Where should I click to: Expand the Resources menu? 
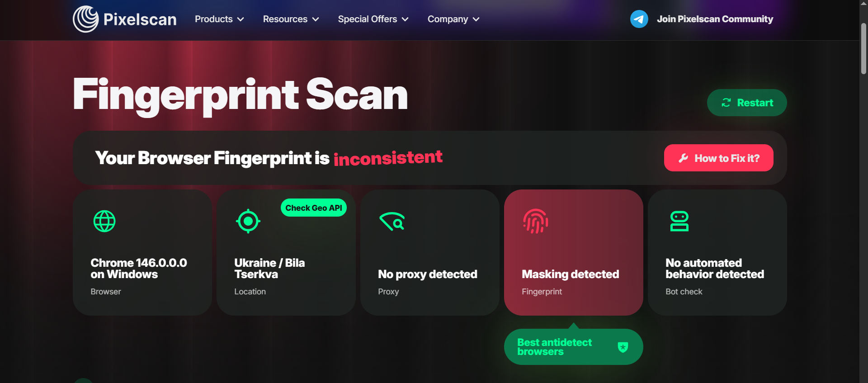[291, 19]
